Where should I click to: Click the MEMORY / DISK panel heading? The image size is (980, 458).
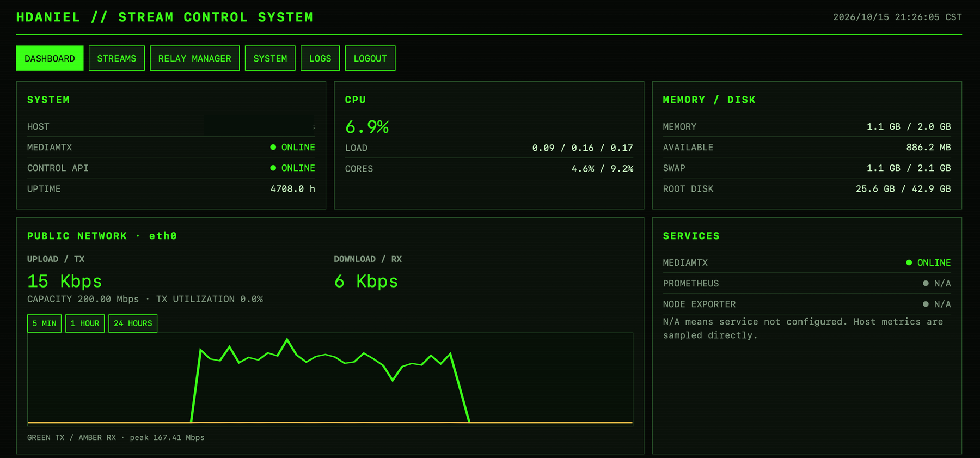click(709, 100)
